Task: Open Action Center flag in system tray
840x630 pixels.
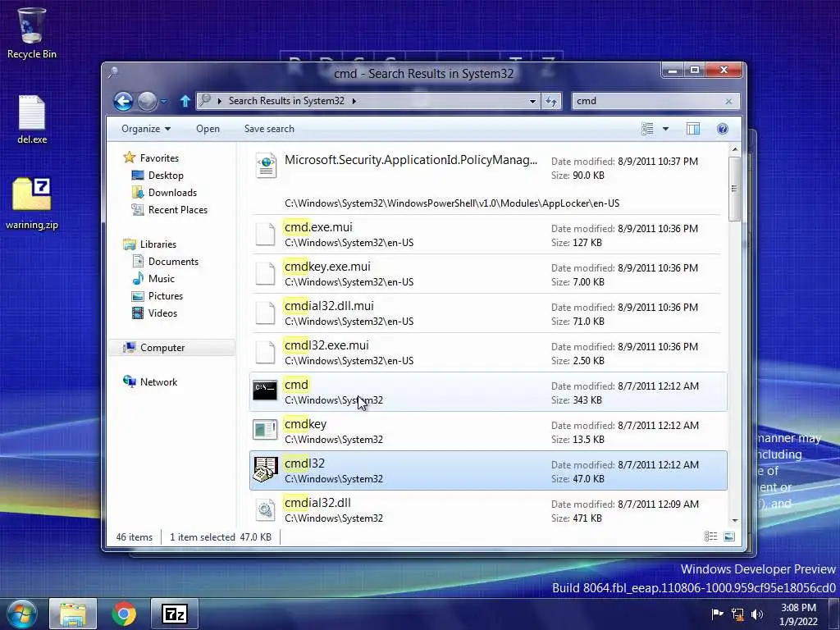Action: (717, 614)
